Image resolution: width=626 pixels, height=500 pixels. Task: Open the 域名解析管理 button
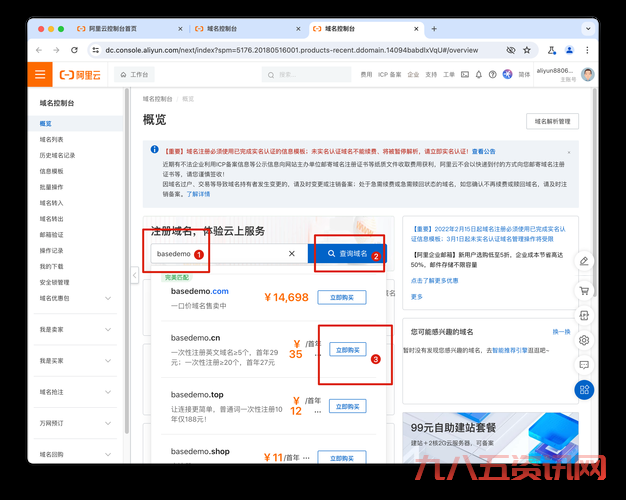(x=552, y=121)
